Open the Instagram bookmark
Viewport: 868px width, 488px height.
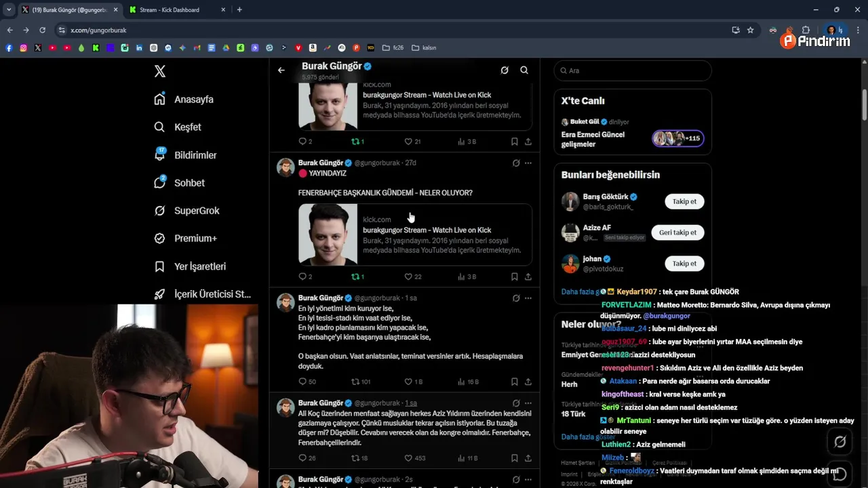23,47
